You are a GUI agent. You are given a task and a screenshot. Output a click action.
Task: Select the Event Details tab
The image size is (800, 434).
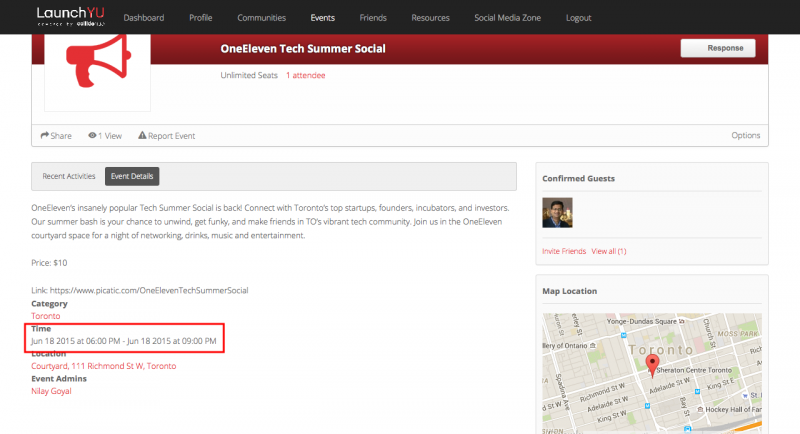[132, 176]
